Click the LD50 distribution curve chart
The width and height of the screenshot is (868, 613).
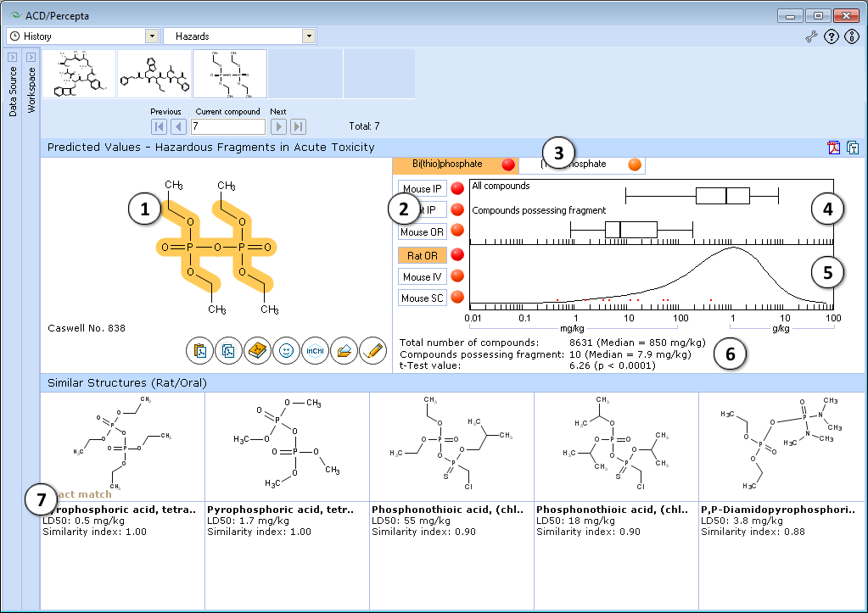click(x=652, y=276)
